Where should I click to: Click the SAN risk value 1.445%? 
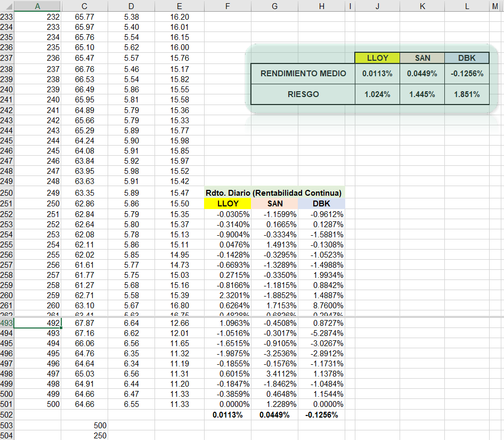[422, 94]
